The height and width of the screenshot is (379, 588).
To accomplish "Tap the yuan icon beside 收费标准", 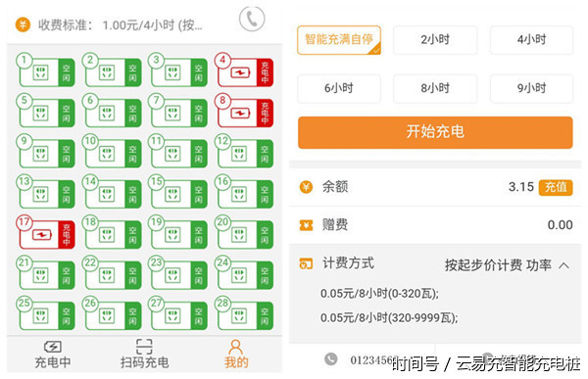I will (x=23, y=25).
